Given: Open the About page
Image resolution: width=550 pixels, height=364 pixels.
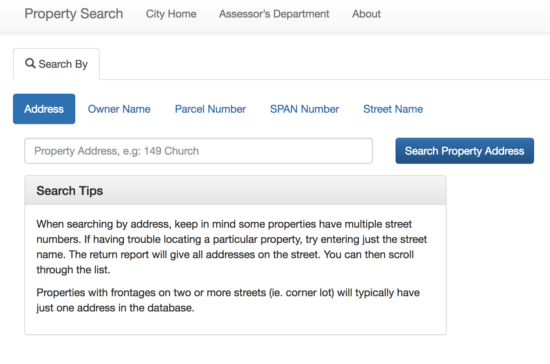Looking at the screenshot, I should pyautogui.click(x=366, y=14).
